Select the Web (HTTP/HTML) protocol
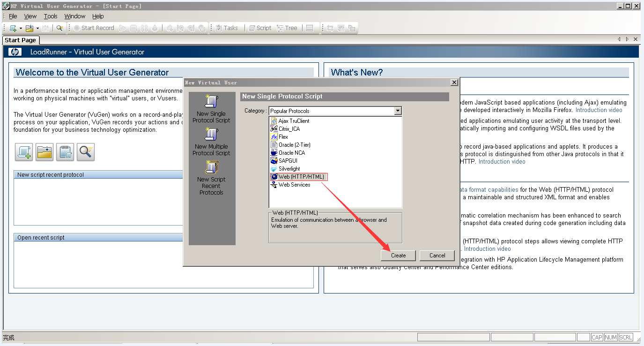 (x=299, y=177)
